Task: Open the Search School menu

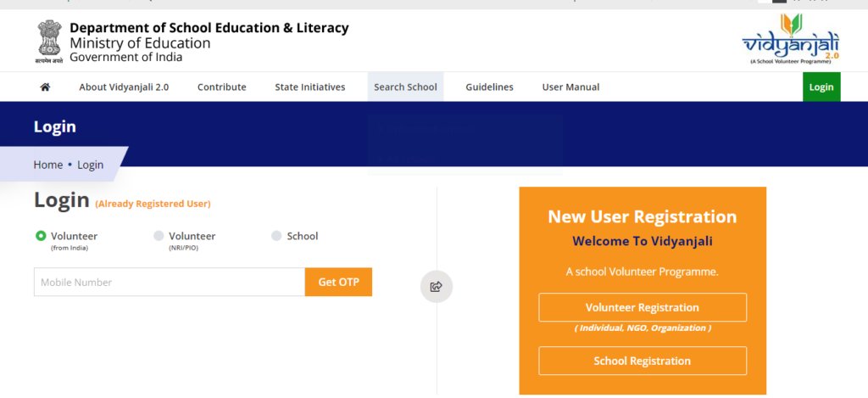Action: tap(405, 87)
